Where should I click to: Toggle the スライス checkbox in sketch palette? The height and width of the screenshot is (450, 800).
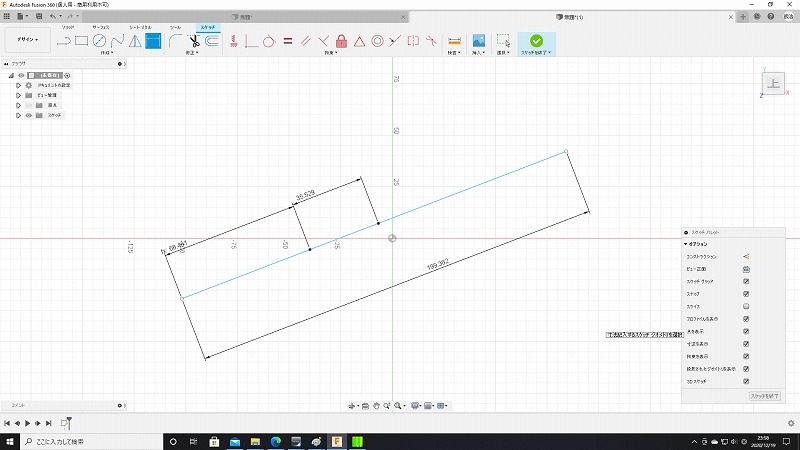point(746,306)
